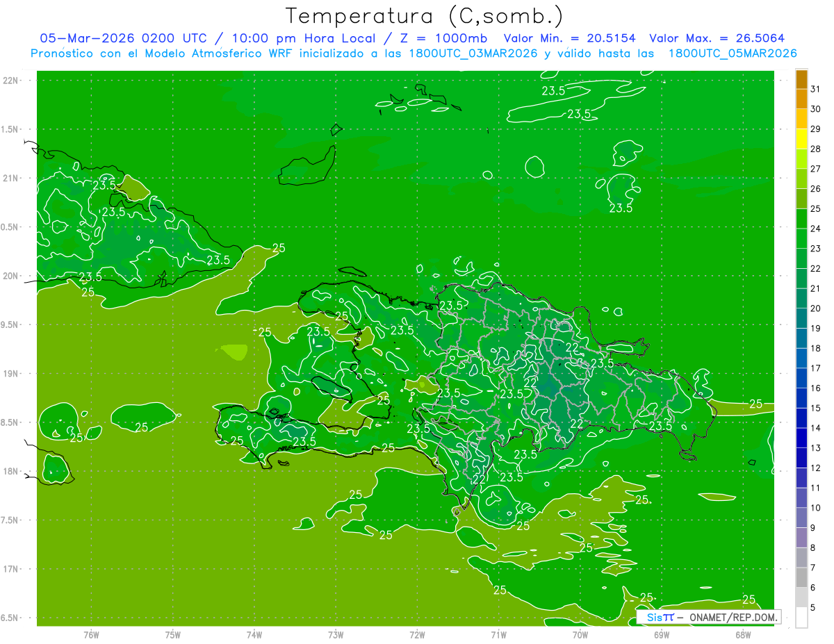Viewport: 834px width, 644px height.
Task: Pick the olive-green swatch between 25 and 26
Action: tap(801, 199)
